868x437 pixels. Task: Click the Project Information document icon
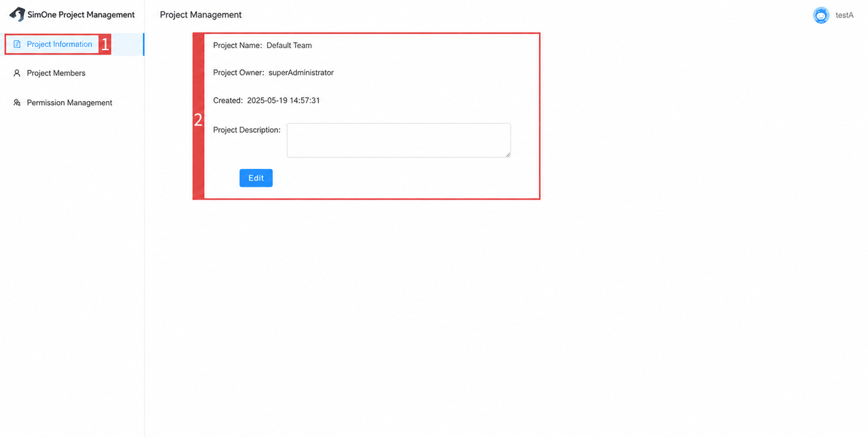(x=17, y=44)
